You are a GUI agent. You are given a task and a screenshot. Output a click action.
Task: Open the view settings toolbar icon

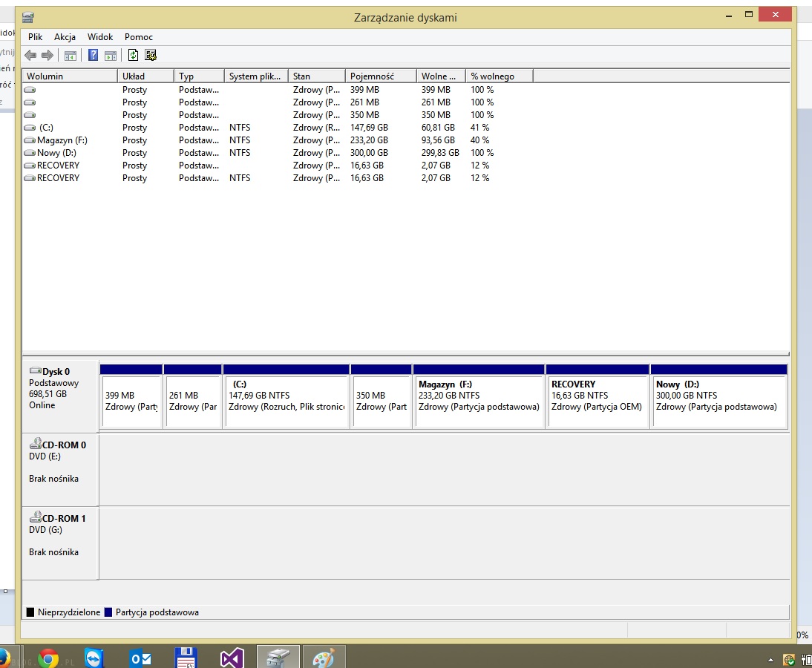[x=151, y=55]
